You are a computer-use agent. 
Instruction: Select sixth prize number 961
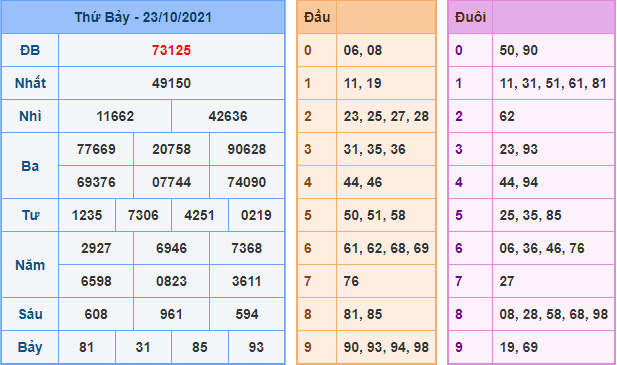tap(172, 315)
